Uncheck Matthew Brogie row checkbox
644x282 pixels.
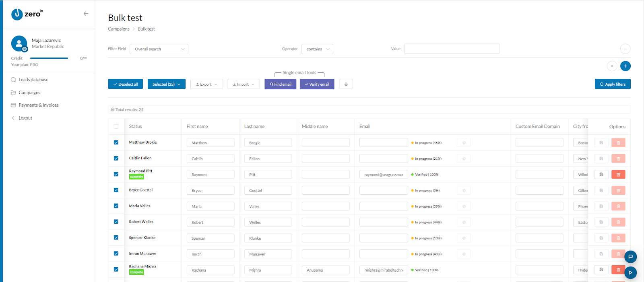(116, 142)
